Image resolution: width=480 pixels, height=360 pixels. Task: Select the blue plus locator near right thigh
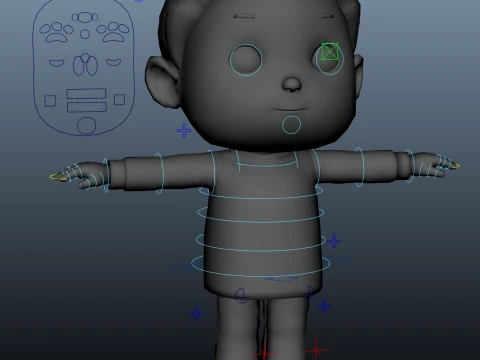coord(324,306)
